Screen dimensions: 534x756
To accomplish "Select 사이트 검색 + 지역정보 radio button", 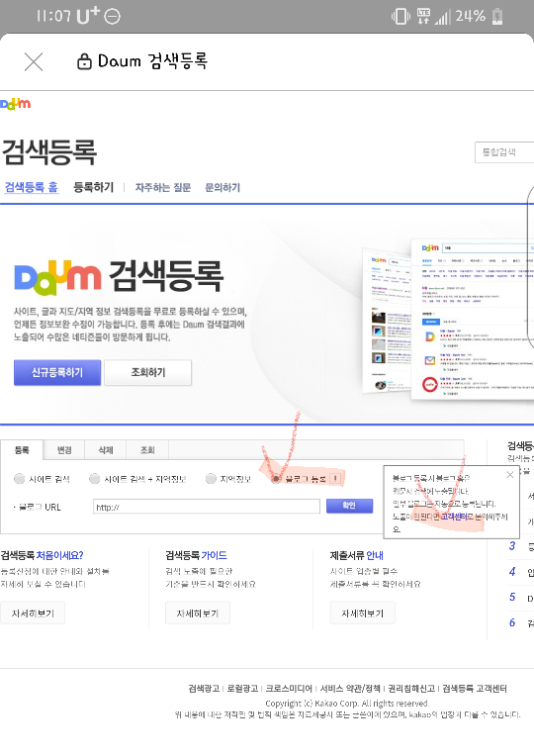I will (95, 479).
